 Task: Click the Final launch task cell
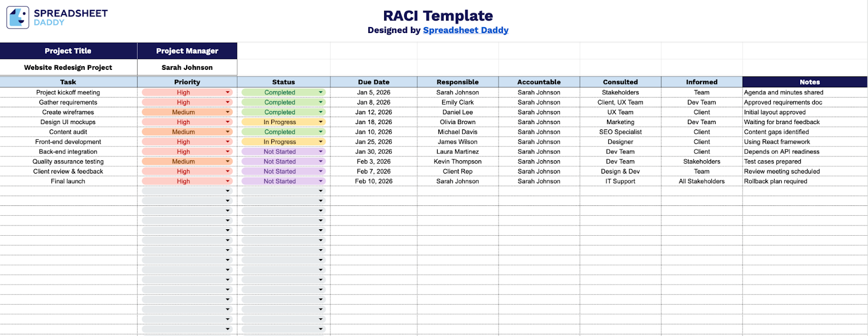(68, 181)
